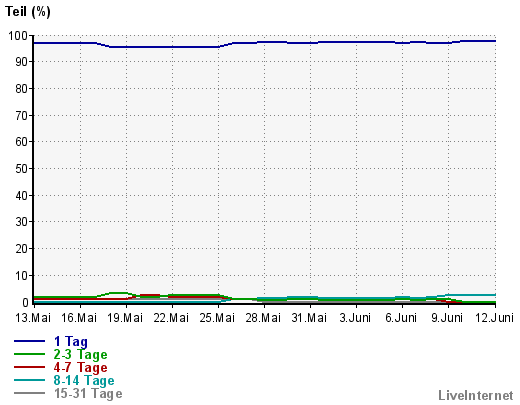Click the '100' y-axis value label
520x405 pixels.
(x=18, y=35)
